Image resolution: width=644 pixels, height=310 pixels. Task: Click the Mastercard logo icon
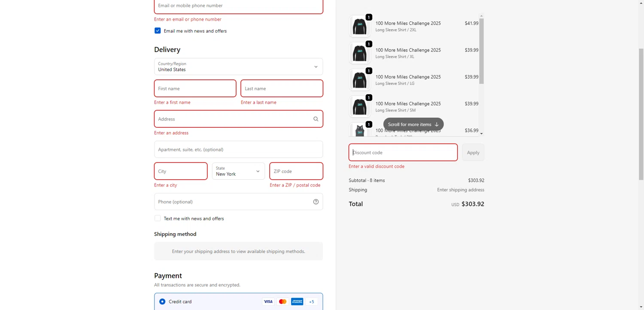click(283, 302)
